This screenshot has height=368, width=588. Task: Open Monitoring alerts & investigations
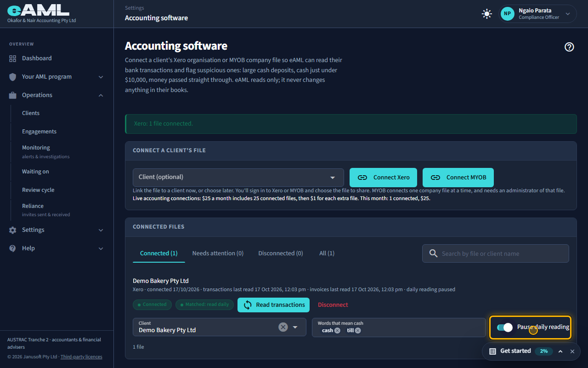click(x=46, y=151)
